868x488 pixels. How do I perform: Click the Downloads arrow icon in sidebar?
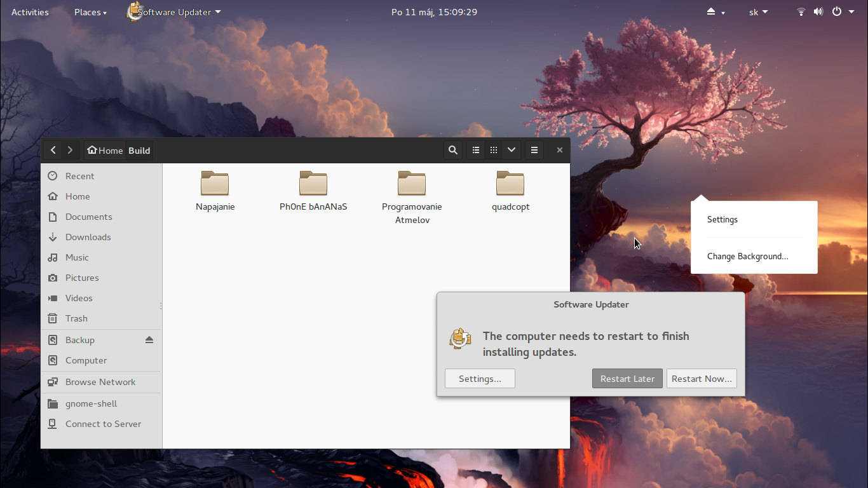tap(53, 237)
